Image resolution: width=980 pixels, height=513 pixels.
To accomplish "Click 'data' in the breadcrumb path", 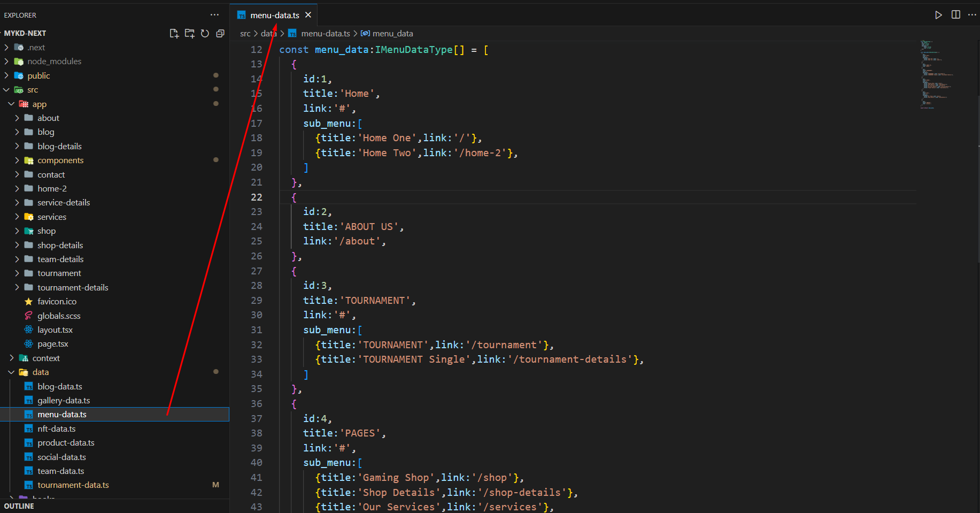I will click(x=269, y=33).
